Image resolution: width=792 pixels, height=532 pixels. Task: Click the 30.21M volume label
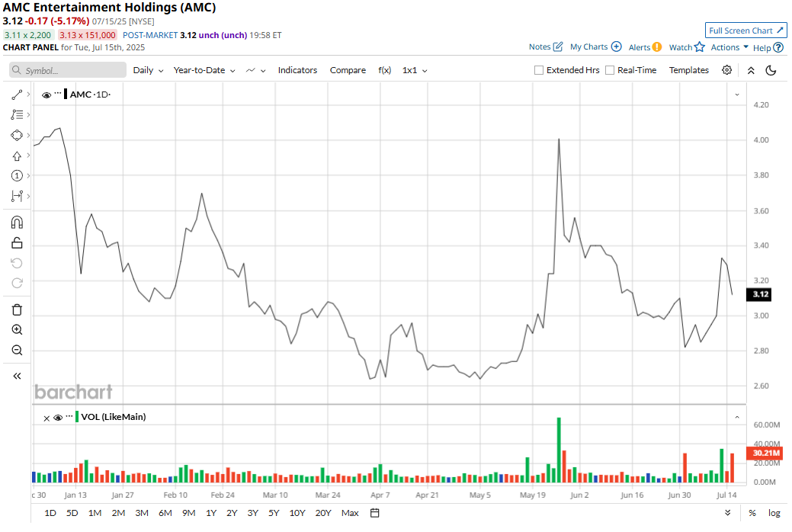765,453
